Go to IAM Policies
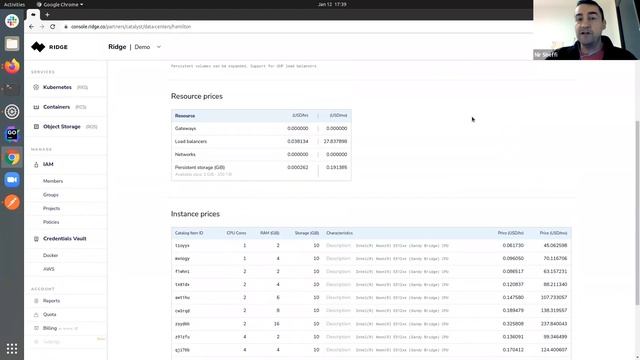 click(51, 222)
